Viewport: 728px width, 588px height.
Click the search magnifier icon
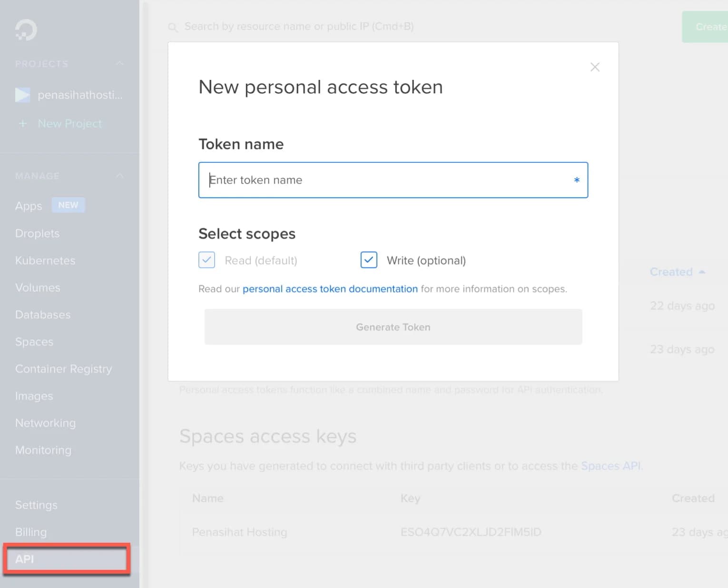[x=173, y=27]
